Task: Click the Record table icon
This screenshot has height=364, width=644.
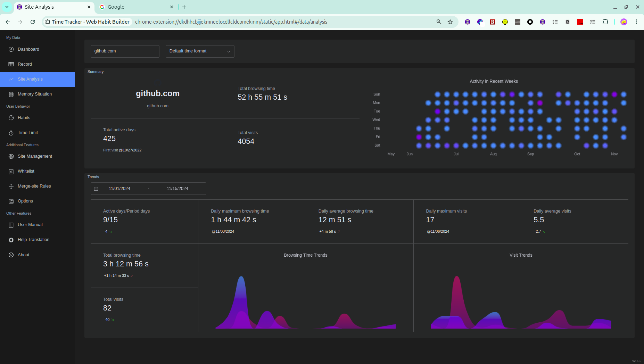Action: (11, 64)
